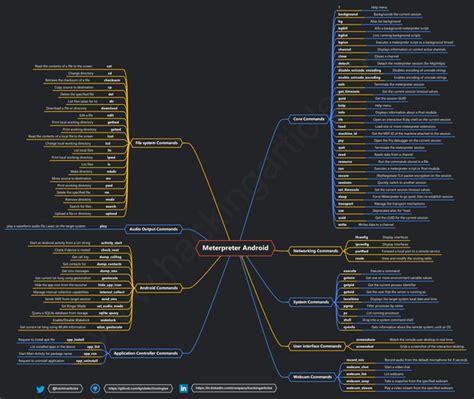This screenshot has width=474, height=399.
Task: Click the webcam_stream command entry
Action: 359,388
